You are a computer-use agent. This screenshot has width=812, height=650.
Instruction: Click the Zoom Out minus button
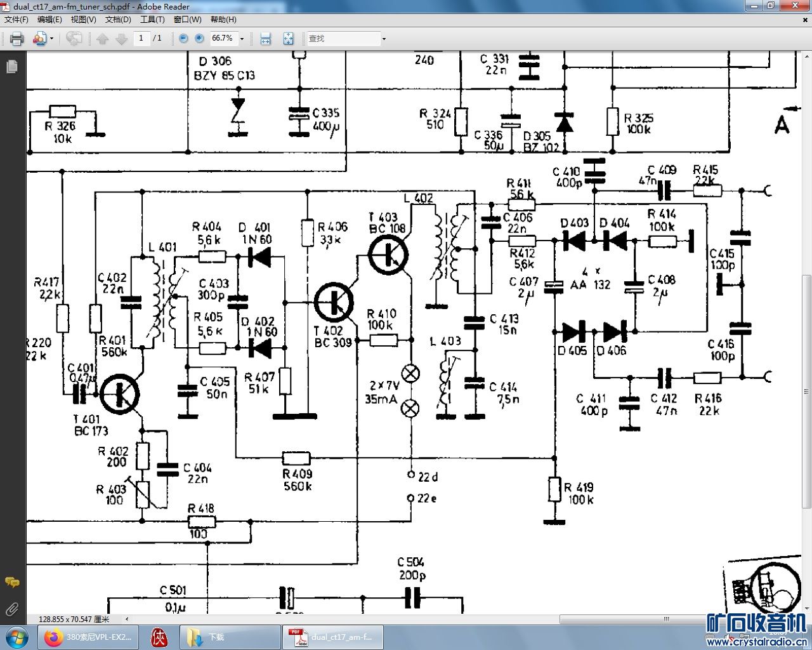[x=183, y=39]
